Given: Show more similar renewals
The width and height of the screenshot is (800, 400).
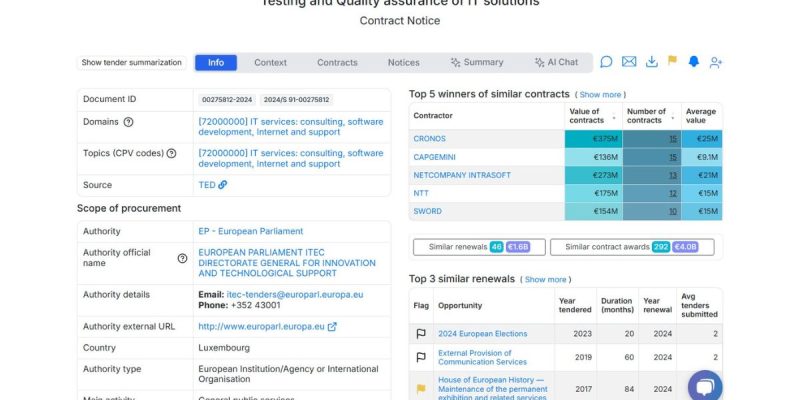Looking at the screenshot, I should tap(545, 280).
